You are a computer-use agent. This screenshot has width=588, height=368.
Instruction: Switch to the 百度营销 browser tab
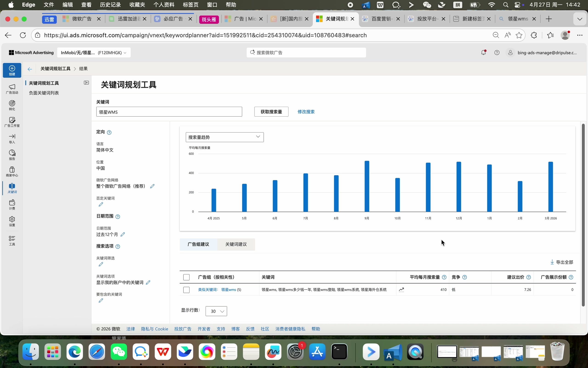[x=382, y=19]
